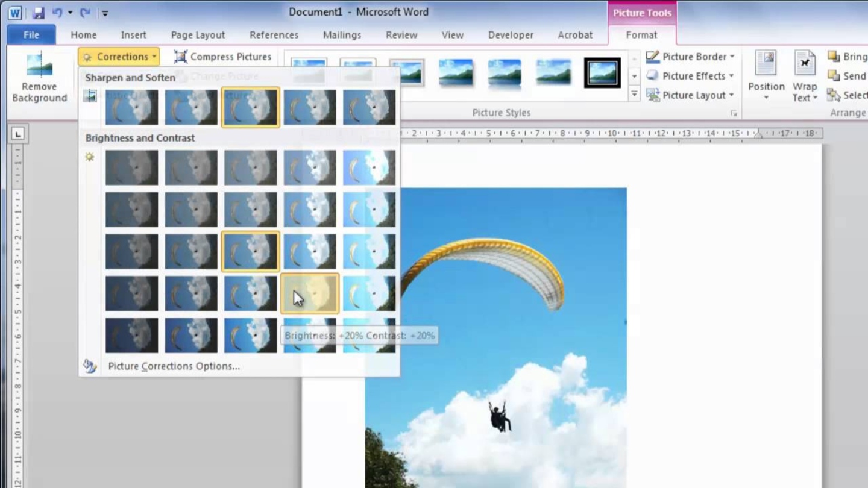Image resolution: width=868 pixels, height=488 pixels.
Task: Collapse the Corrections dropdown button
Action: (x=119, y=57)
